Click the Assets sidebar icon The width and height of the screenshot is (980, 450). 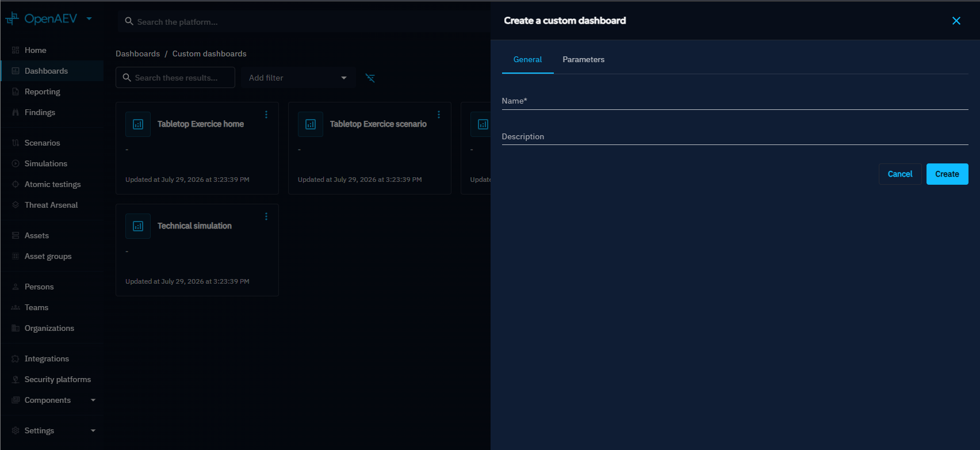(16, 235)
